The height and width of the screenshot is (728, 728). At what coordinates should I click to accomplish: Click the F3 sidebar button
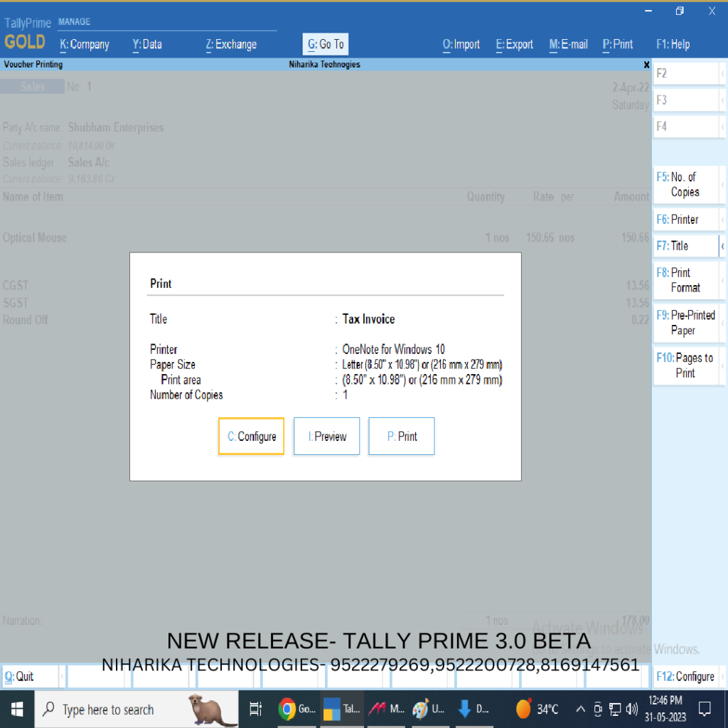pos(687,100)
